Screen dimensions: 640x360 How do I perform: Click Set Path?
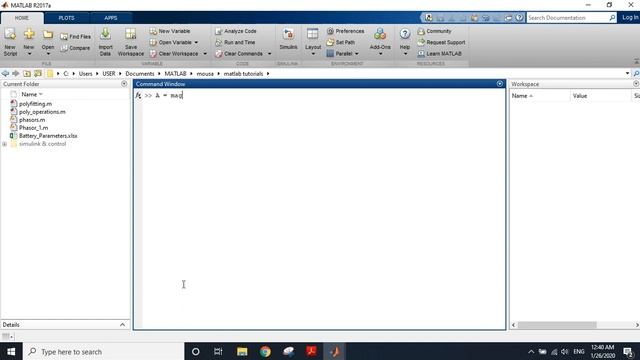(341, 42)
